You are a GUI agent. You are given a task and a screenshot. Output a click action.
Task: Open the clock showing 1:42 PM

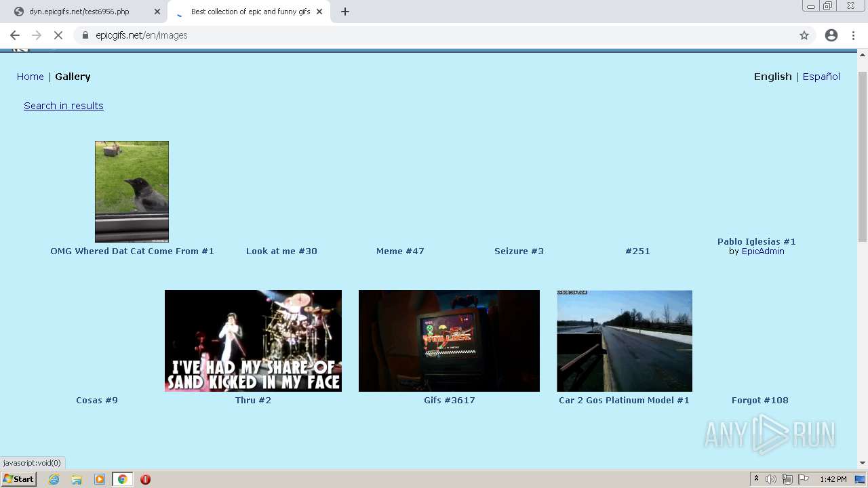[x=833, y=479]
